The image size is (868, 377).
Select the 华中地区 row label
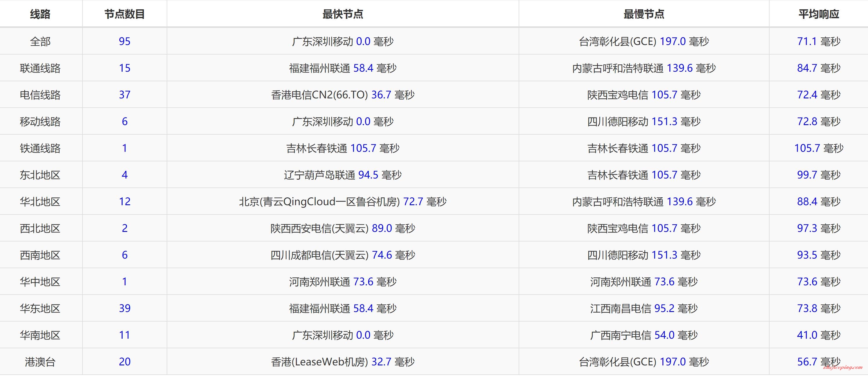click(40, 282)
